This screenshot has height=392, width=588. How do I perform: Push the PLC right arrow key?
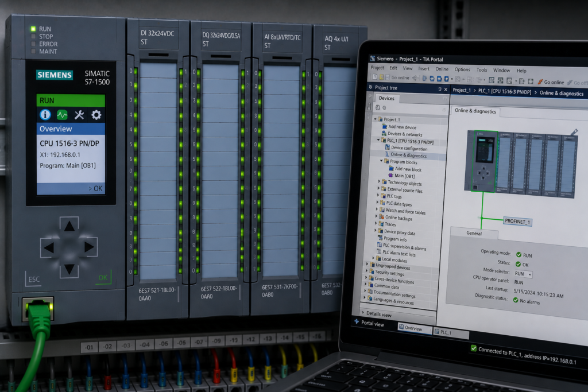click(89, 247)
